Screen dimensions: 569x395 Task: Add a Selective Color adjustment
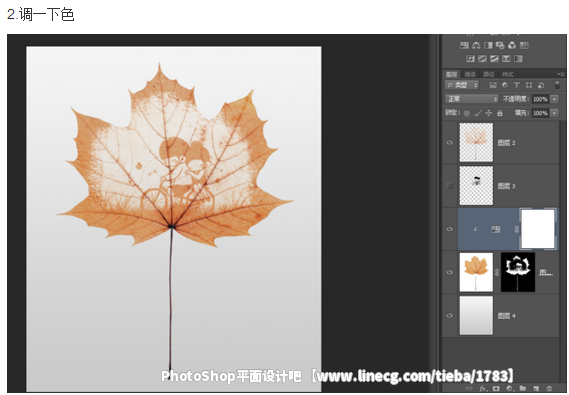click(x=506, y=58)
